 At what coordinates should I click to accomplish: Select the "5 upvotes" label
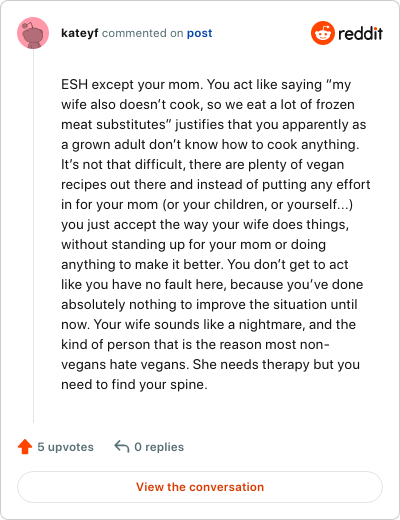pyautogui.click(x=66, y=447)
